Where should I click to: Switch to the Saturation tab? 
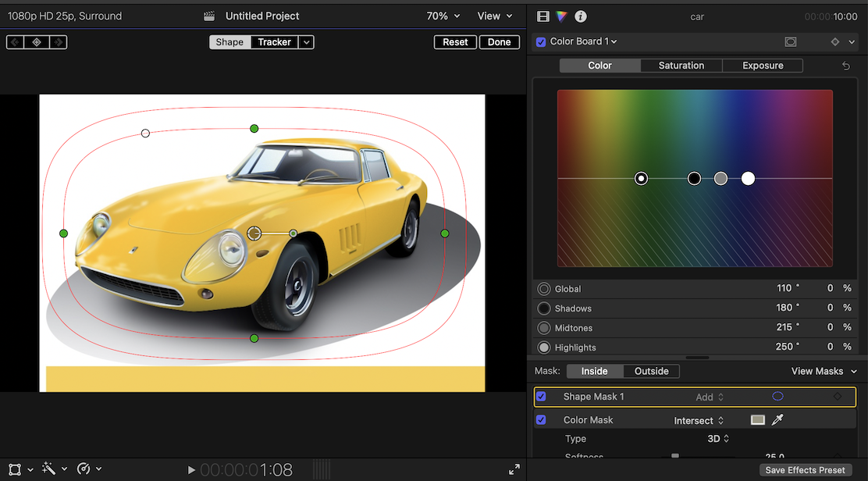[x=681, y=66]
